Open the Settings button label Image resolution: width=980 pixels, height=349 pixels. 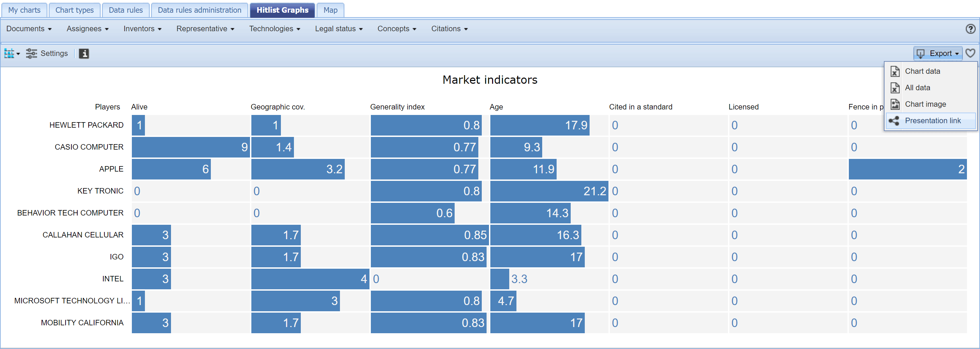tap(54, 54)
